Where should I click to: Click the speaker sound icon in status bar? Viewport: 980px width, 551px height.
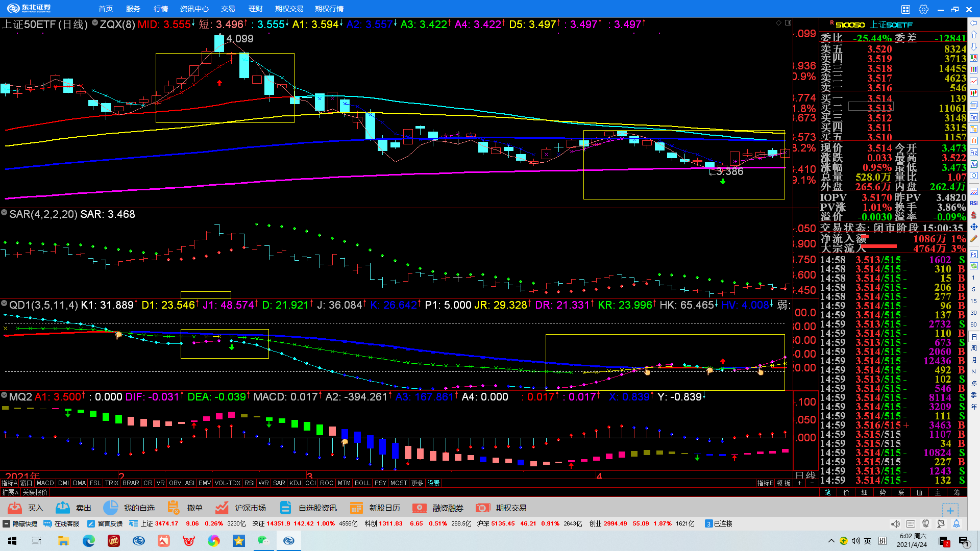[895, 523]
